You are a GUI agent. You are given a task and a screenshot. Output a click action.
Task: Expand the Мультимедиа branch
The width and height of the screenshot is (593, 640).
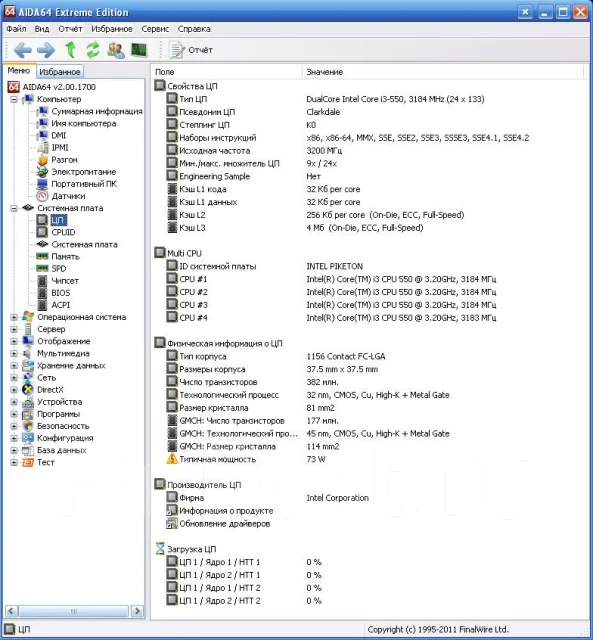pyautogui.click(x=14, y=353)
